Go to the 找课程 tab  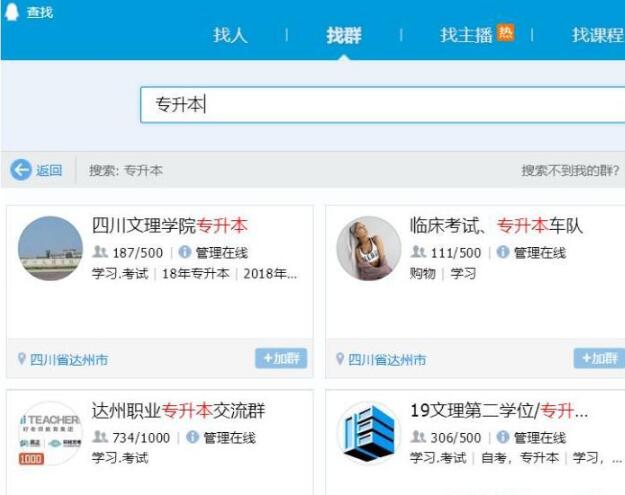pyautogui.click(x=597, y=35)
